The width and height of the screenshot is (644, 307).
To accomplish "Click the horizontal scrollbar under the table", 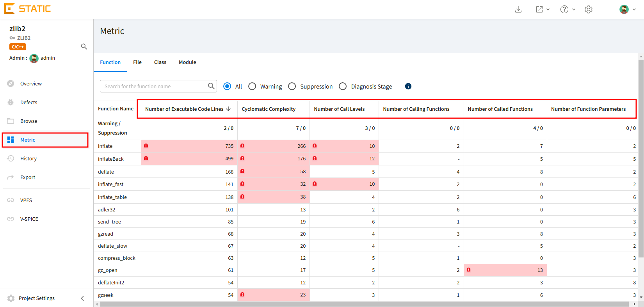I will 365,304.
